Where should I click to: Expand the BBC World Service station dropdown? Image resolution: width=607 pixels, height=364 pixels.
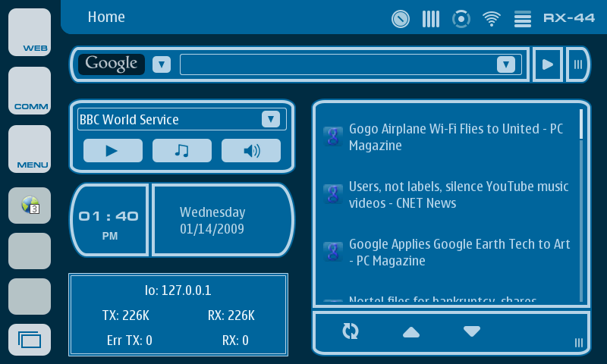[x=271, y=119]
